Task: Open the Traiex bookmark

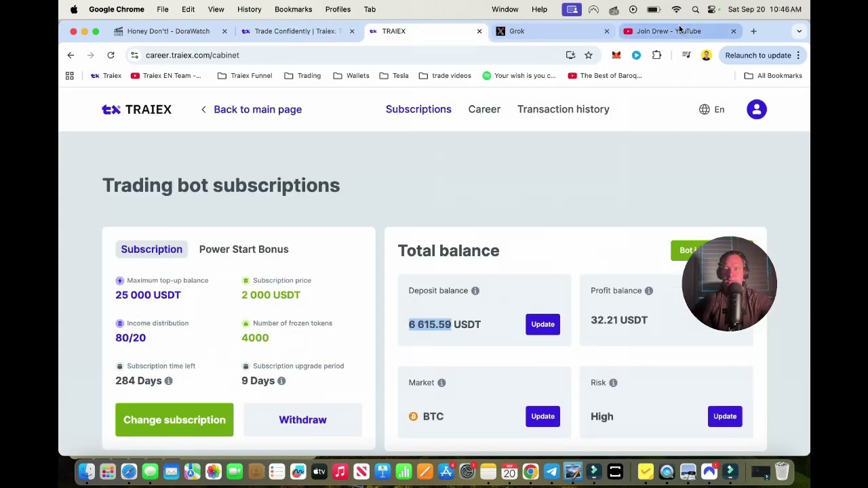Action: (106, 76)
